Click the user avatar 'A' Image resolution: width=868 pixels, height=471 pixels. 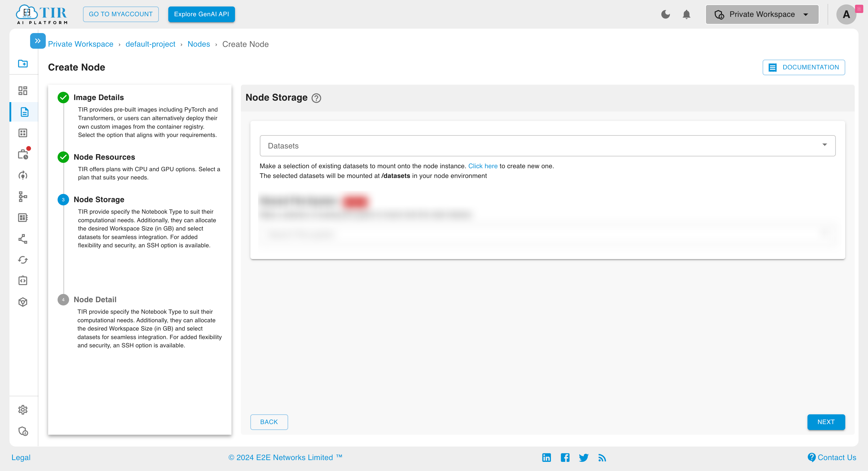[x=846, y=14]
